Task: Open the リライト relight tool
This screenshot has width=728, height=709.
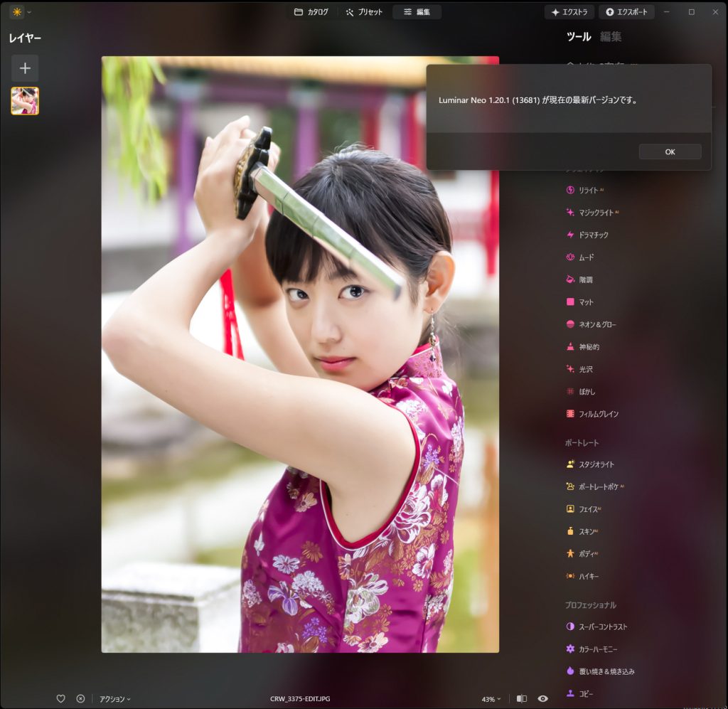Action: pyautogui.click(x=588, y=190)
